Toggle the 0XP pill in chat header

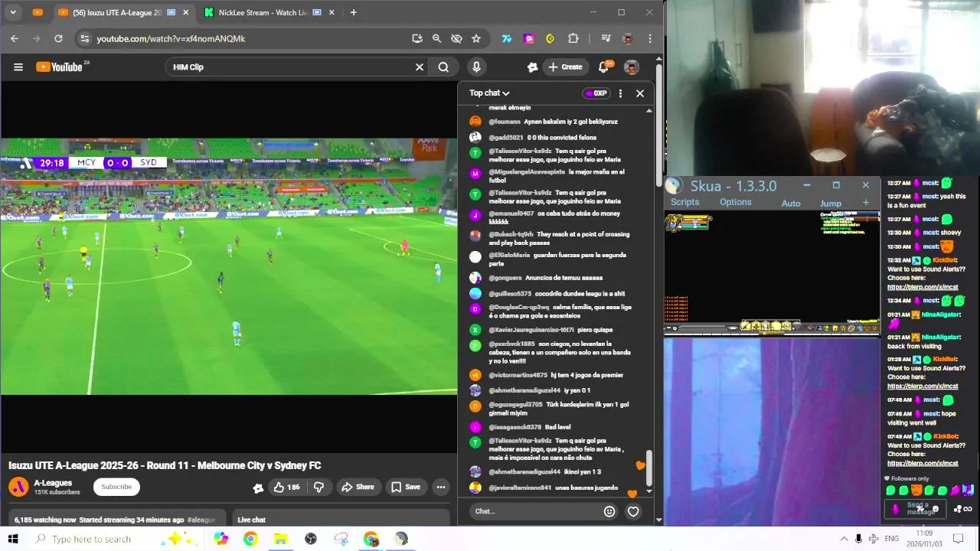pos(596,93)
